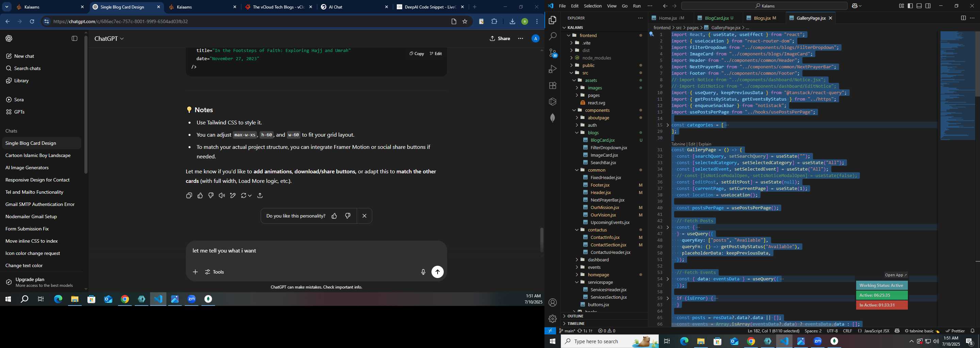Toggle the ChatGPT sidebar closed
Viewport: 980px width, 348px height.
click(x=75, y=39)
